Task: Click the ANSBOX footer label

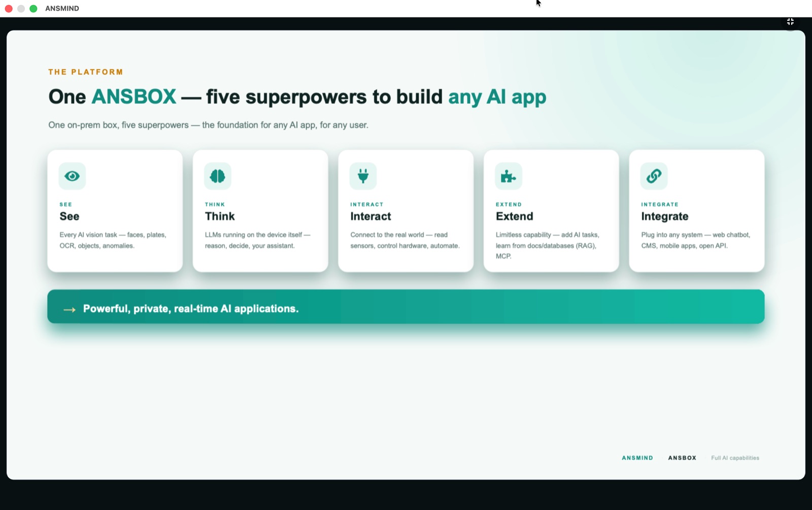Action: coord(682,458)
